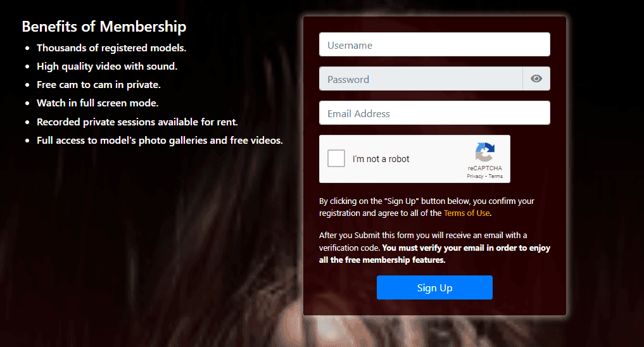This screenshot has width=644, height=347.
Task: Focus the Username input field
Action: (x=434, y=44)
